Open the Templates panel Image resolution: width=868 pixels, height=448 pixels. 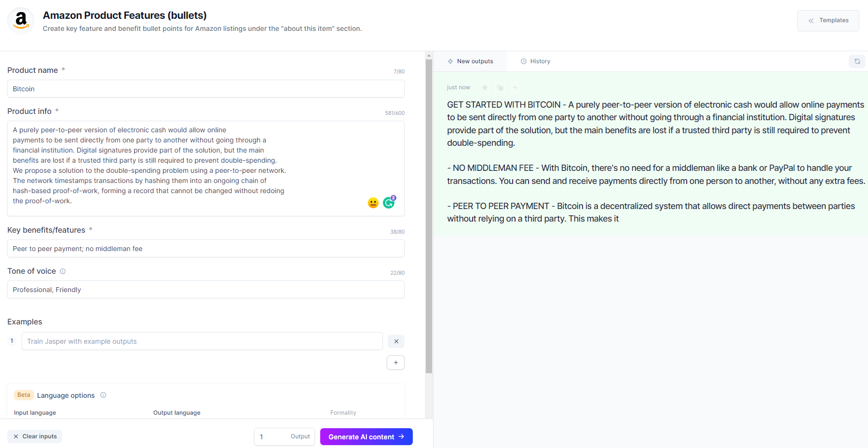828,21
